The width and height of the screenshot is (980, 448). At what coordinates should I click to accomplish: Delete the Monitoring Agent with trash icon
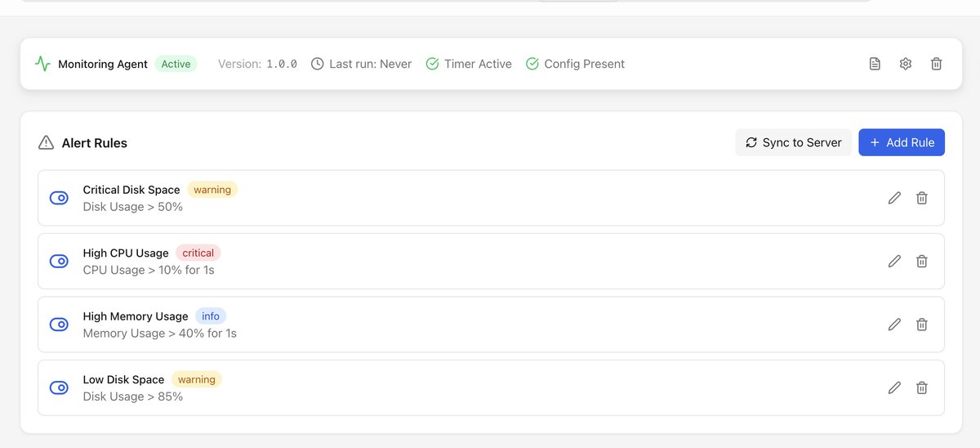(x=937, y=64)
